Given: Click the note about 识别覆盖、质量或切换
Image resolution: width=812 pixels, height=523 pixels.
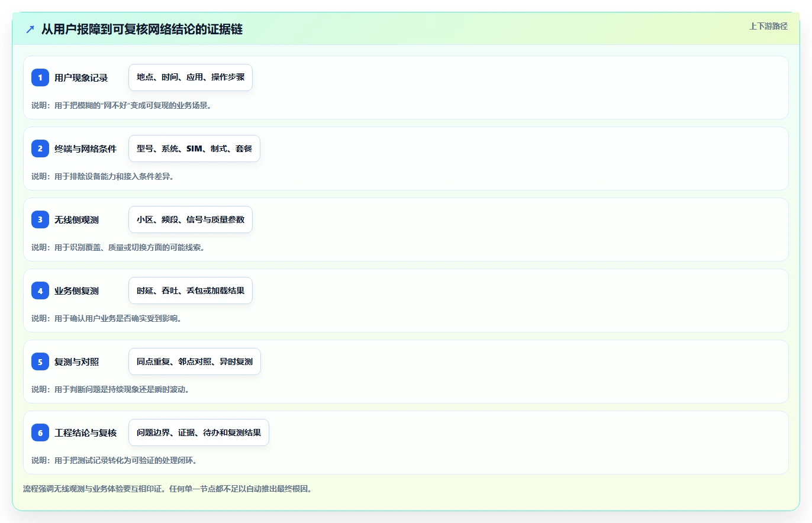Looking at the screenshot, I should (x=118, y=247).
